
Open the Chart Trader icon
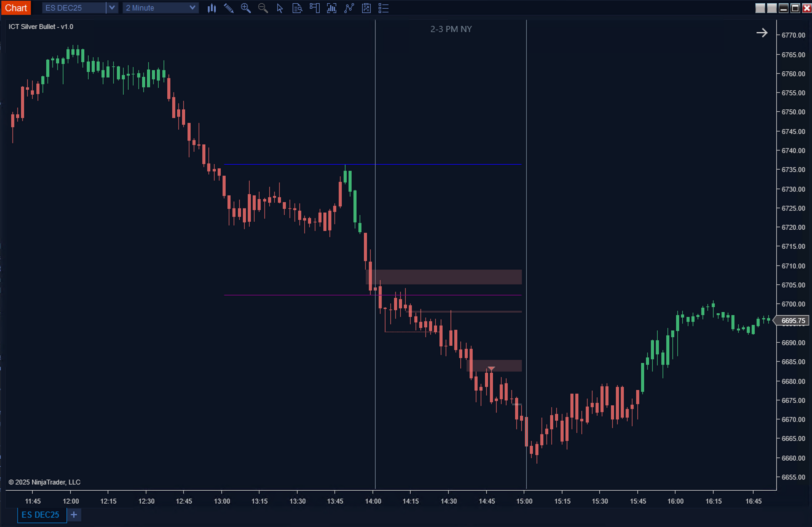pyautogui.click(x=315, y=8)
